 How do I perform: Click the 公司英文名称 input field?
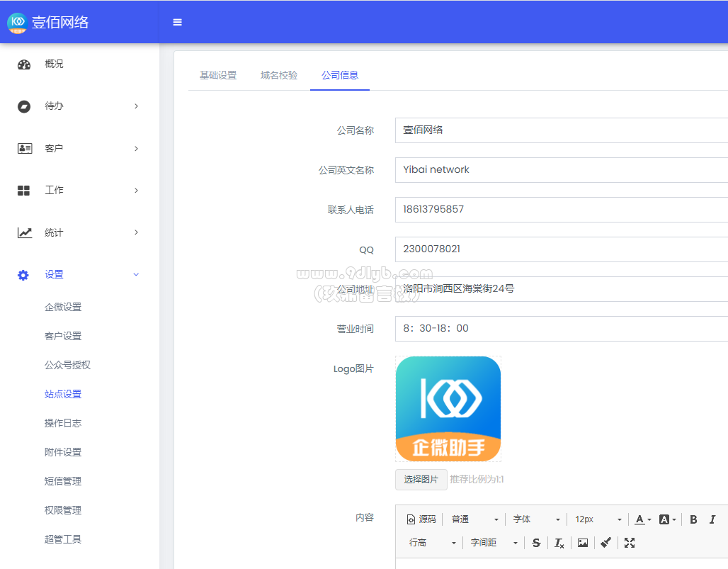click(562, 170)
